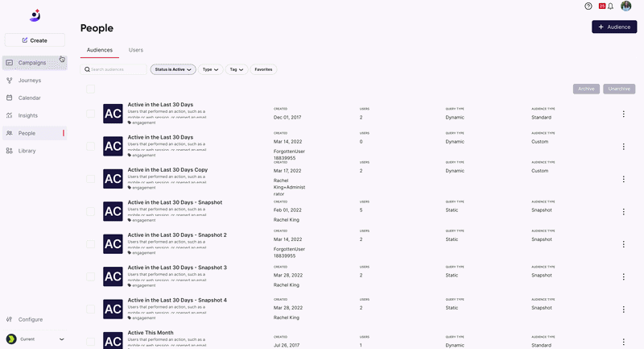Viewport: 644px width, 349px height.
Task: Check the Active This Month row
Action: tap(91, 342)
